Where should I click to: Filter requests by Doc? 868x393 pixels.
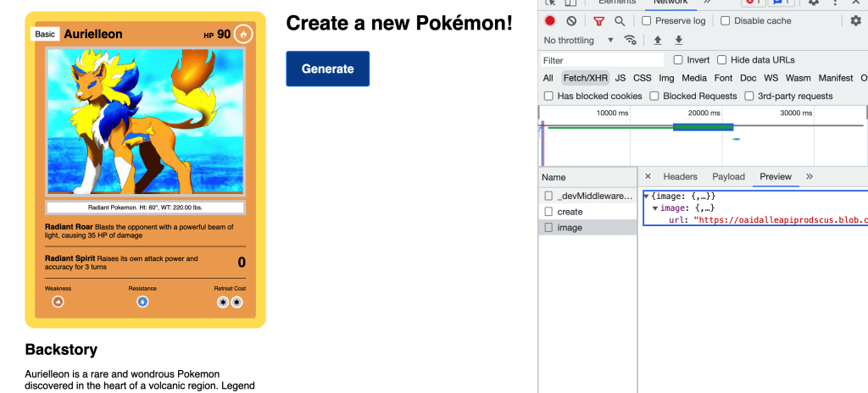tap(748, 78)
